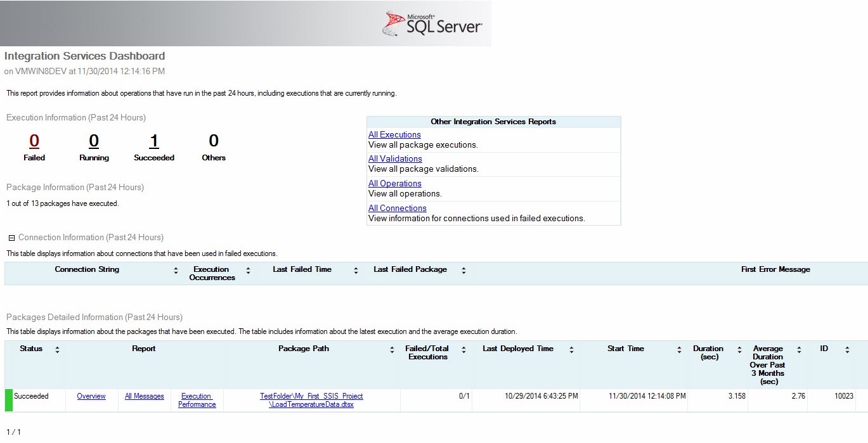Sort by Execution Occurrences column arrows
This screenshot has height=443, width=868.
[248, 271]
